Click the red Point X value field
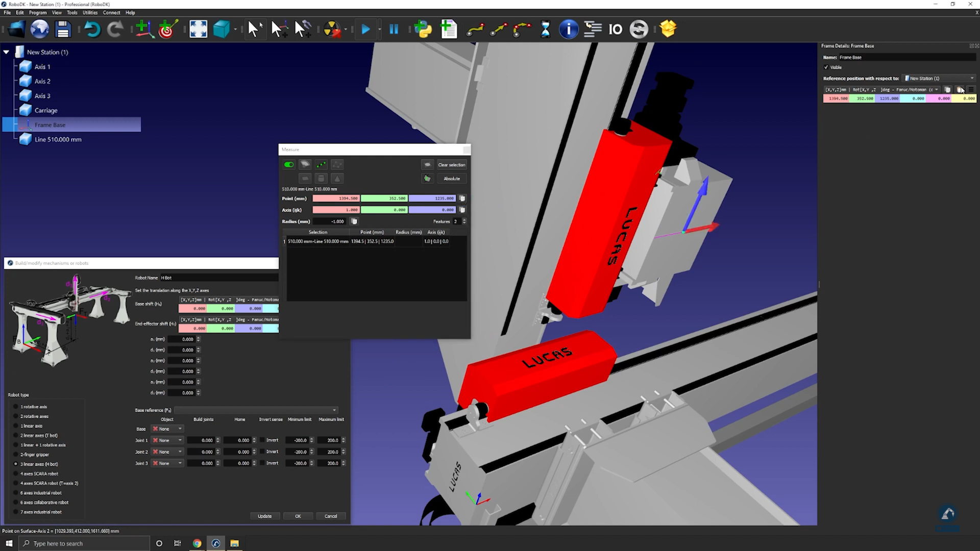Viewport: 980px width, 551px height. [336, 198]
